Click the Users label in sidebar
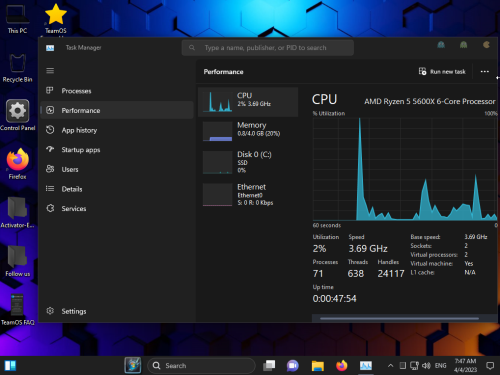 tap(70, 169)
